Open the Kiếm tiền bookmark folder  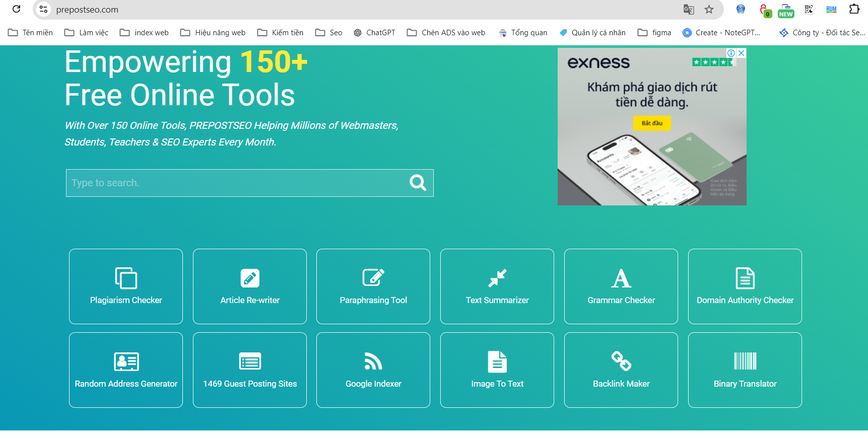pyautogui.click(x=280, y=33)
